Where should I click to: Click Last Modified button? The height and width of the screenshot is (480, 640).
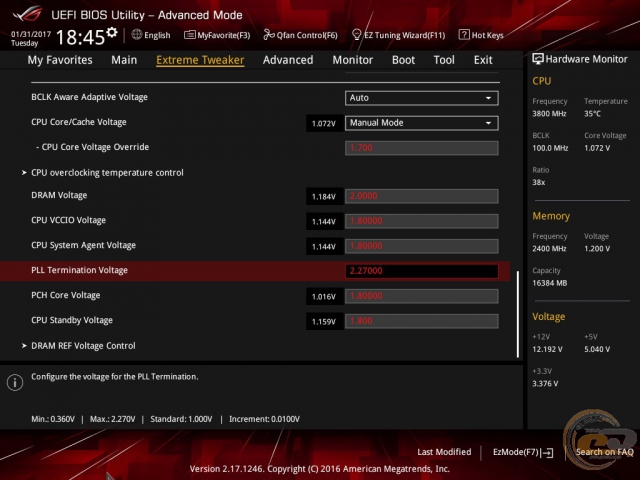pyautogui.click(x=444, y=452)
